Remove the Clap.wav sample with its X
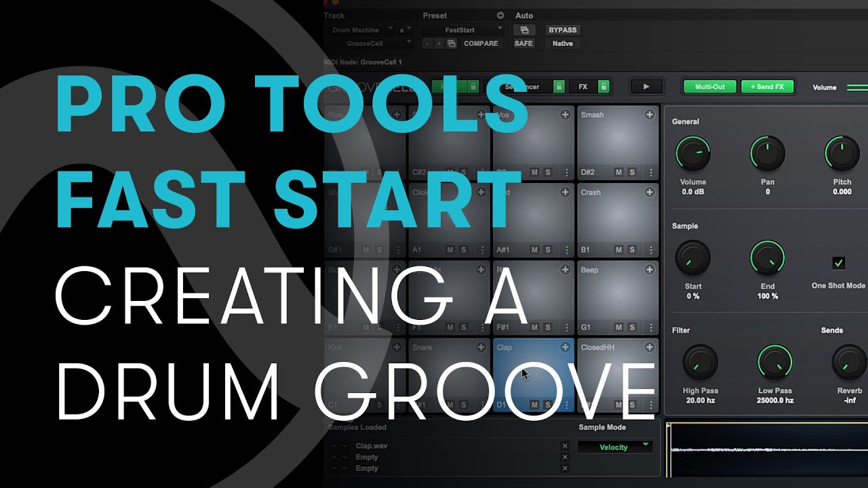This screenshot has height=488, width=868. point(565,446)
